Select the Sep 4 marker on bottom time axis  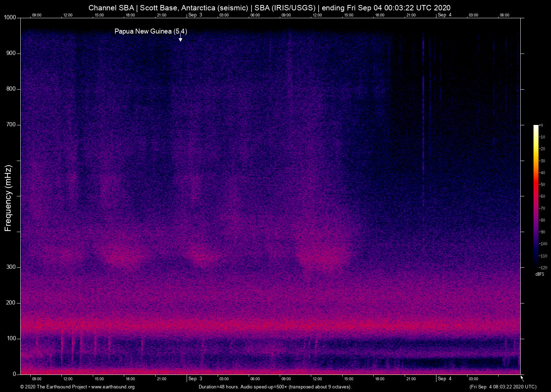pos(444,379)
